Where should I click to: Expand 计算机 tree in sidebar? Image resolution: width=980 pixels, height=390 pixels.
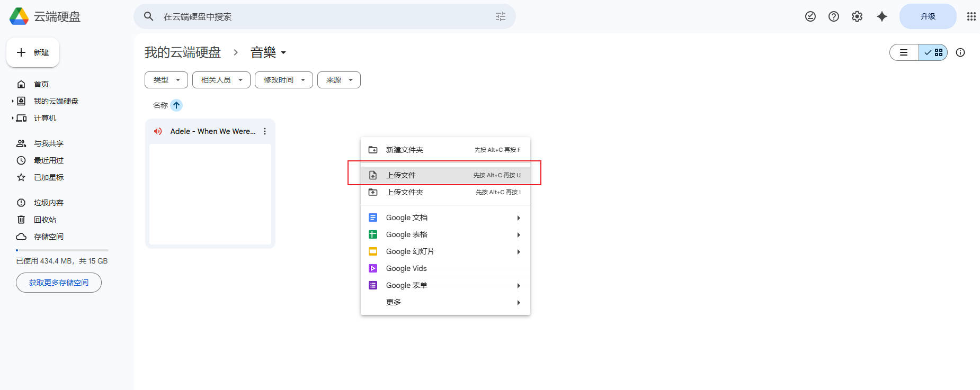tap(13, 118)
